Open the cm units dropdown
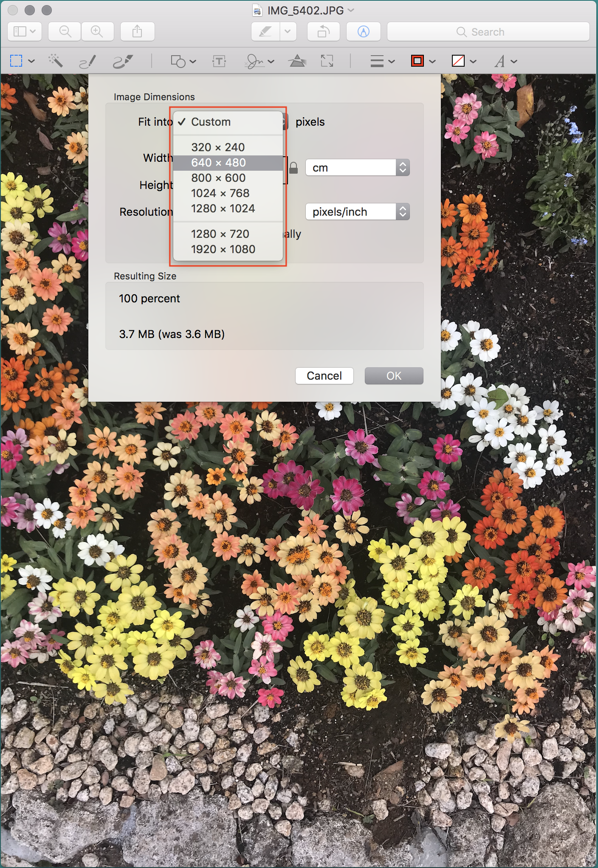Image resolution: width=598 pixels, height=868 pixels. click(x=358, y=168)
